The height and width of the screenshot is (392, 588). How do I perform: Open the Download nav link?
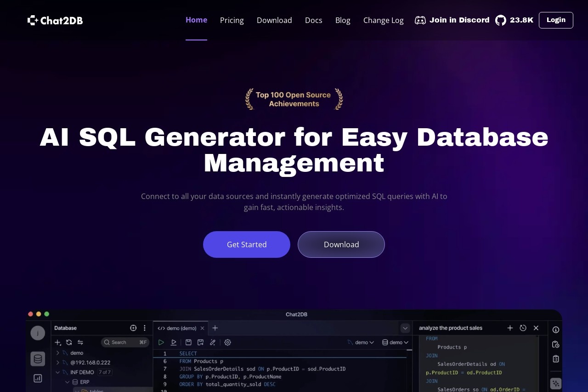point(274,20)
